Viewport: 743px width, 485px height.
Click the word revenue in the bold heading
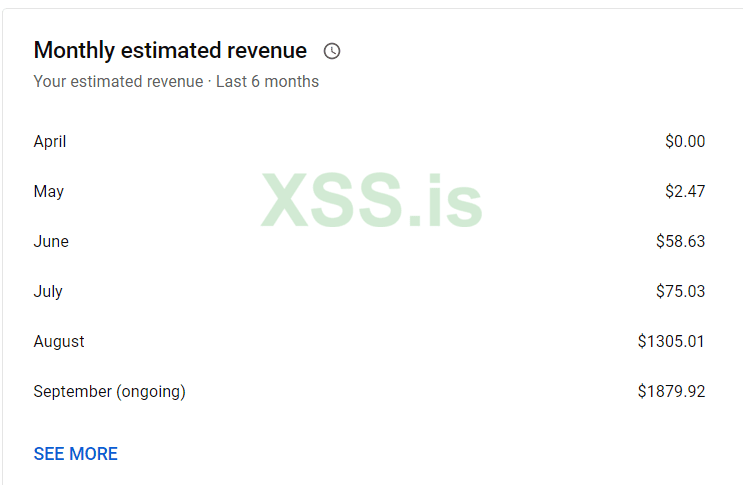267,50
